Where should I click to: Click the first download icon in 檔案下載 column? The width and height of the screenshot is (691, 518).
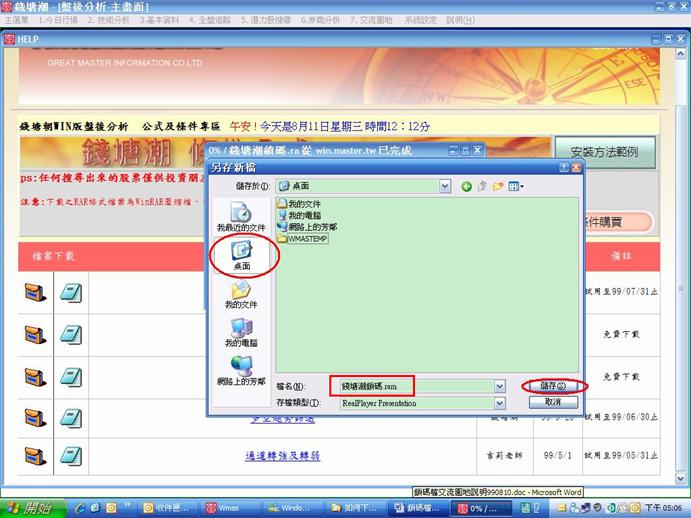tap(36, 292)
